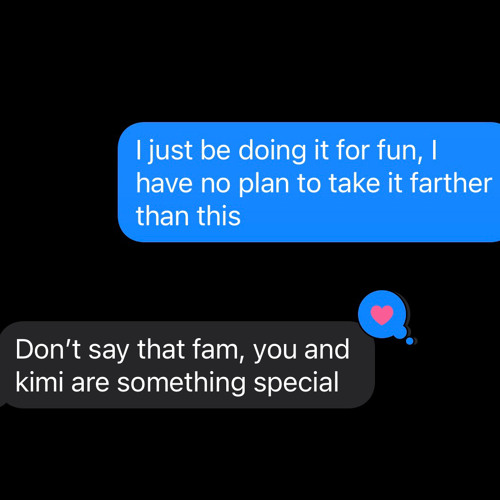The image size is (500, 500).
Task: Click the word "just" in blue message
Action: [170, 152]
